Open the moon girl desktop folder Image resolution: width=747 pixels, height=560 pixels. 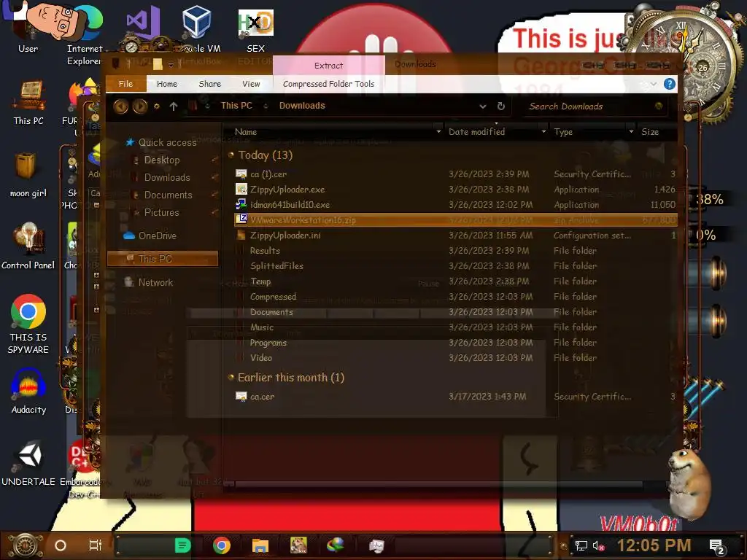(28, 175)
